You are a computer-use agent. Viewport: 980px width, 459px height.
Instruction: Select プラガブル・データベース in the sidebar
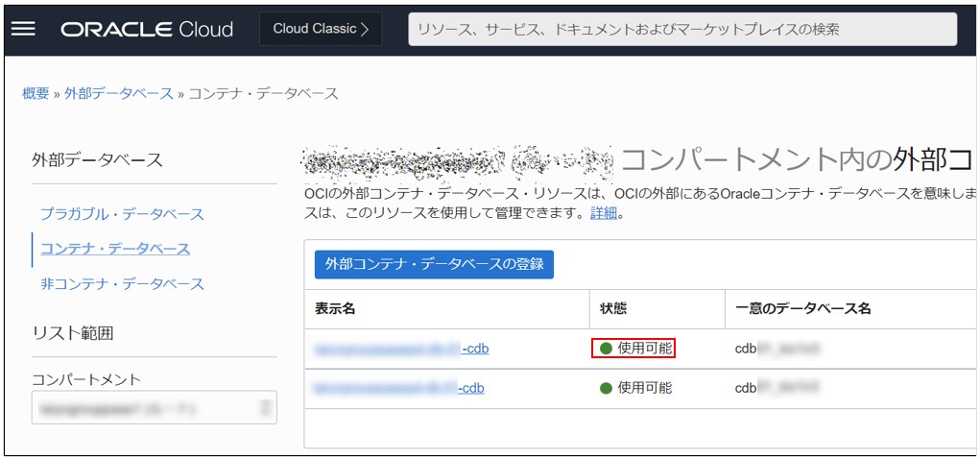[x=122, y=213]
